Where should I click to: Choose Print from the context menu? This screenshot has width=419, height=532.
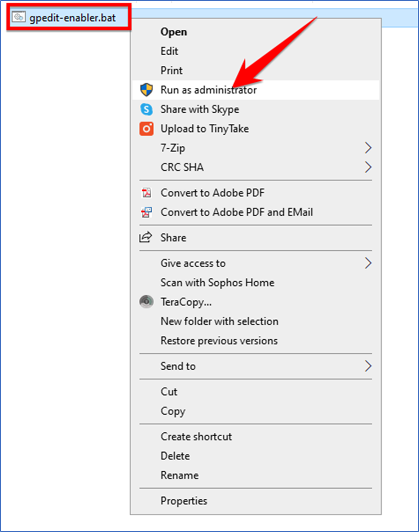point(171,70)
